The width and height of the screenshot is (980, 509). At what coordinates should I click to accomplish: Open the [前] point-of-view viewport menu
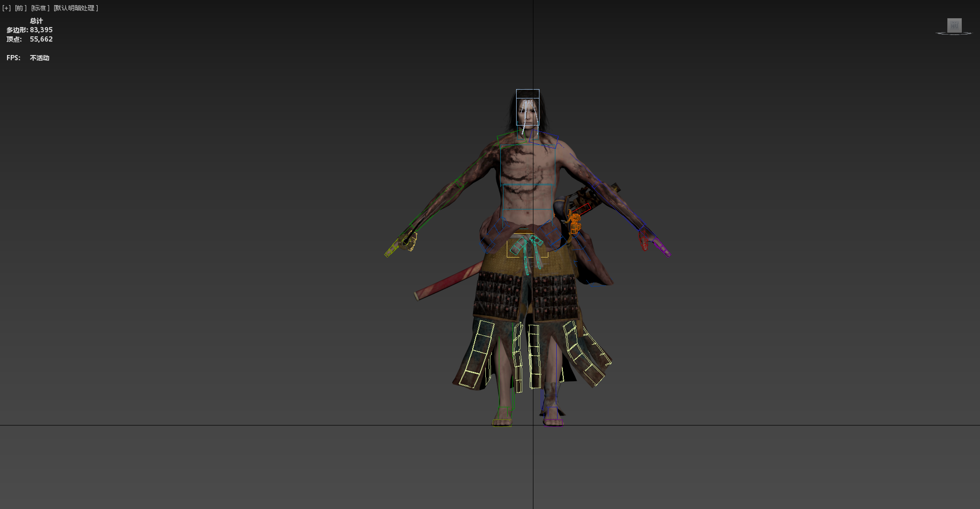click(x=21, y=8)
